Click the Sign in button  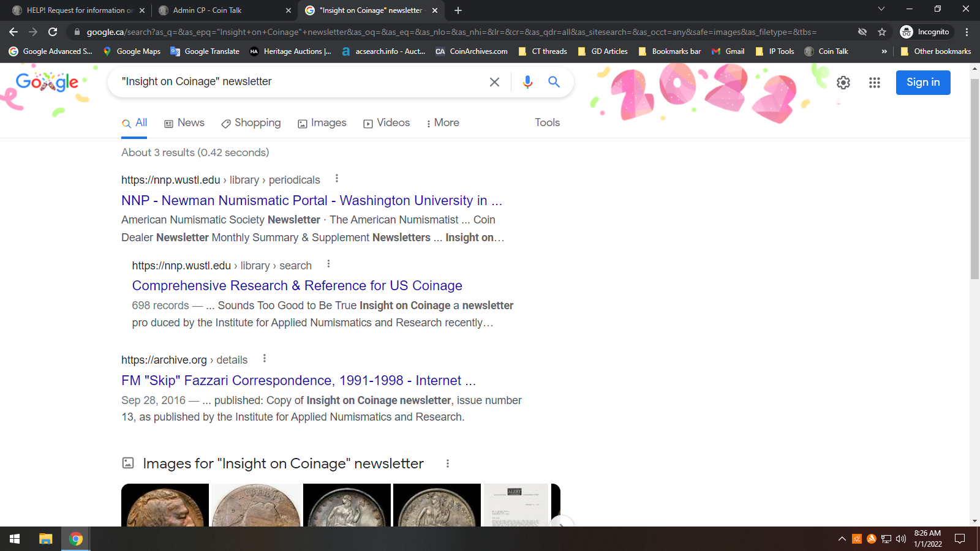[x=923, y=83]
